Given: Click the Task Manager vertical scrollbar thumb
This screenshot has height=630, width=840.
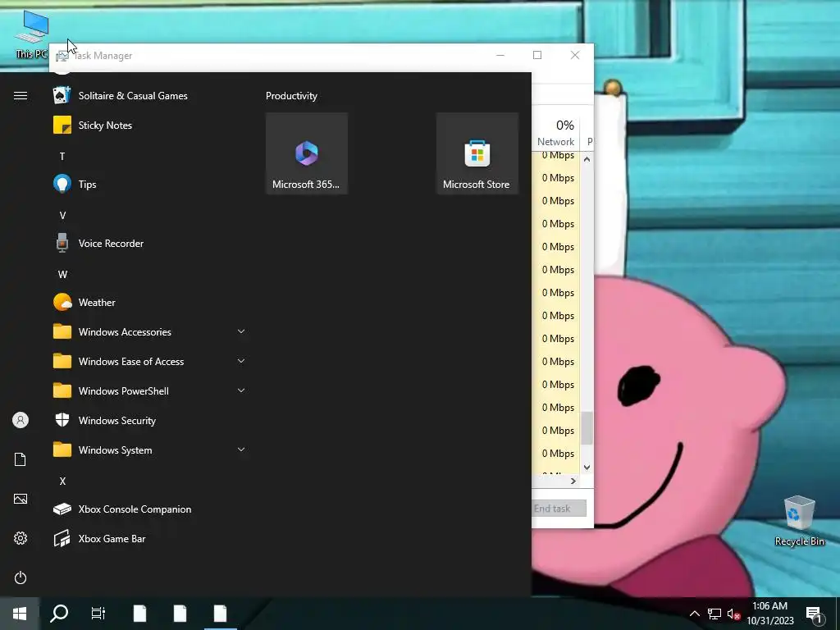Looking at the screenshot, I should pyautogui.click(x=587, y=428).
